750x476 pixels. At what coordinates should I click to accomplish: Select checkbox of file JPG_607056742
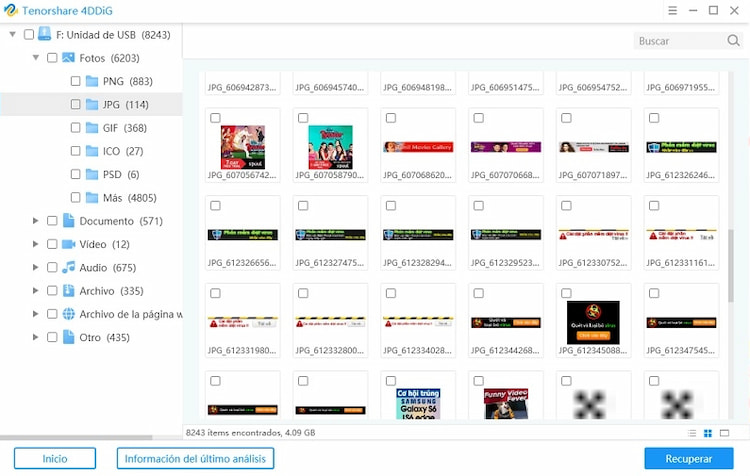(x=215, y=118)
